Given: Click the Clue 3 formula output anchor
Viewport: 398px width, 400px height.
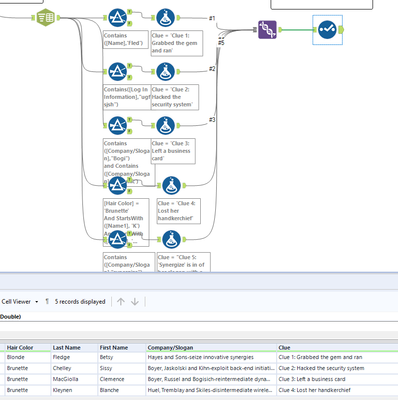Looking at the screenshot, I should click(178, 125).
